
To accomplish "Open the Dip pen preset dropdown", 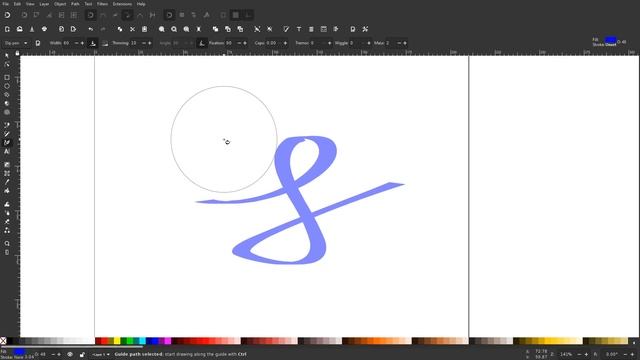I will [16, 43].
